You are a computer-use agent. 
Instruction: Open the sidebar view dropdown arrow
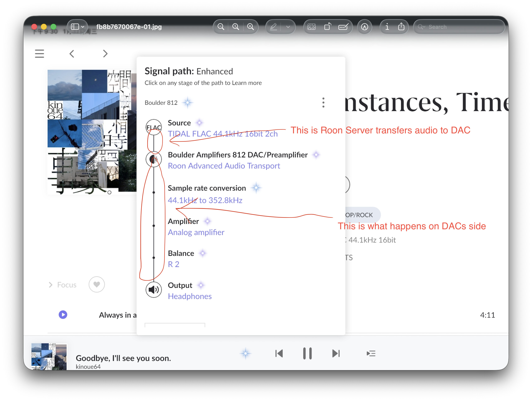click(x=83, y=27)
